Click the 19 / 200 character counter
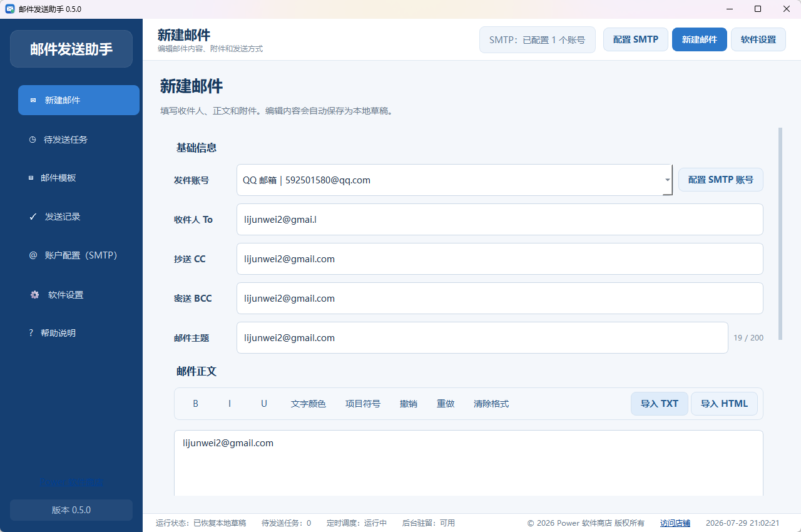The width and height of the screenshot is (801, 532). (748, 338)
